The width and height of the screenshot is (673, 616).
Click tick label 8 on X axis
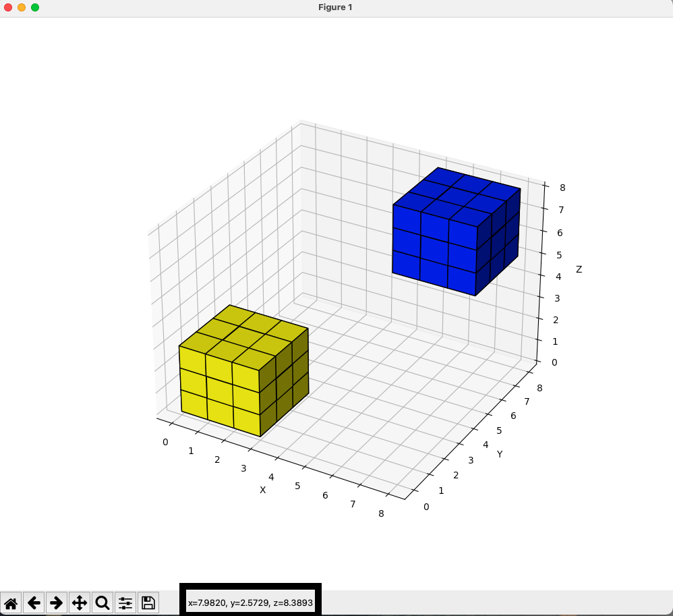click(x=381, y=513)
